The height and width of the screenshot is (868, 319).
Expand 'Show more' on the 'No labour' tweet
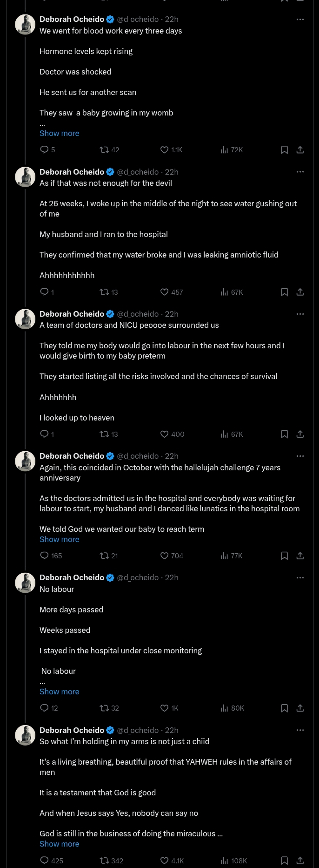59,692
